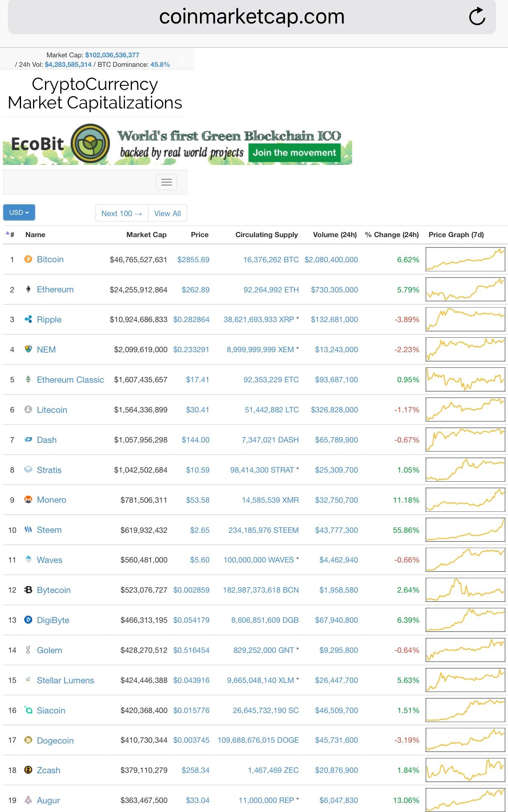Click the Bitcoin coin logo
This screenshot has width=508, height=812.
[28, 259]
